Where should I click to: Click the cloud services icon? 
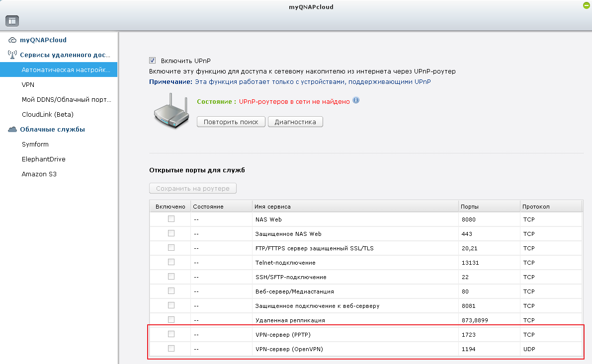[12, 130]
